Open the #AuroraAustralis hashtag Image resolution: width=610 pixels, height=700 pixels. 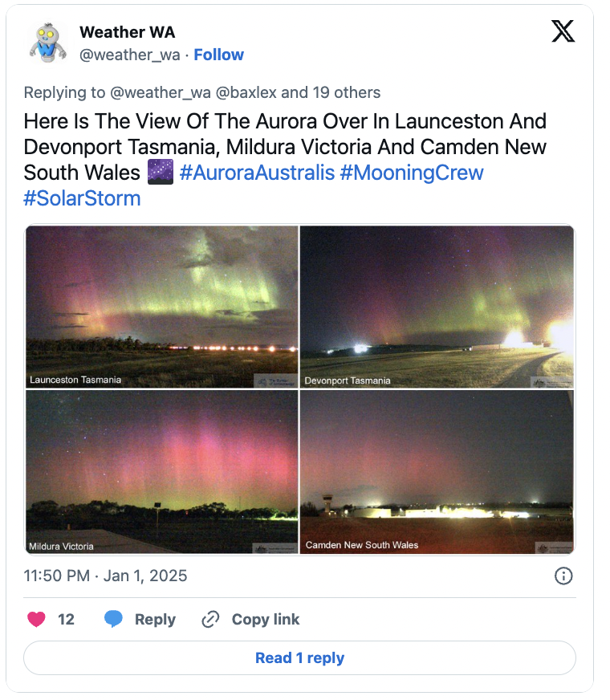[257, 173]
